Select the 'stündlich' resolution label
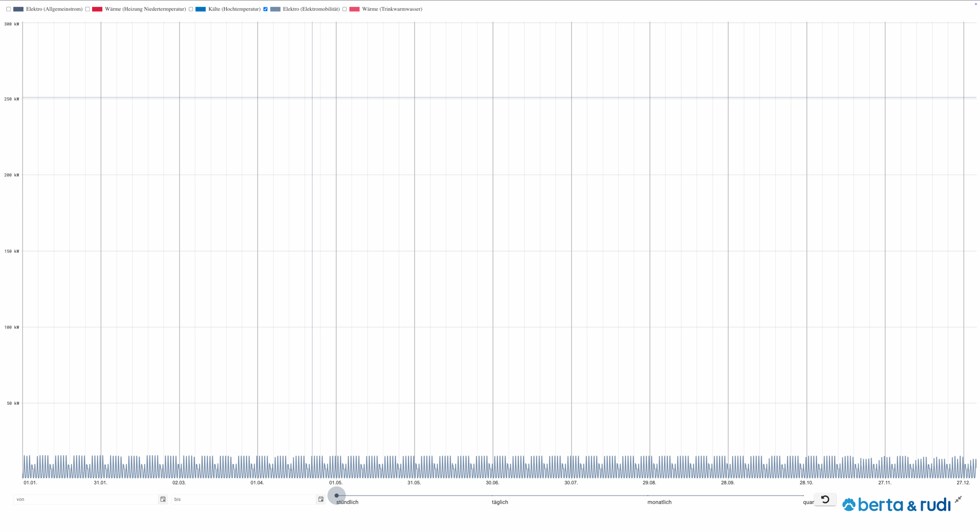This screenshot has width=980, height=531. click(x=347, y=502)
